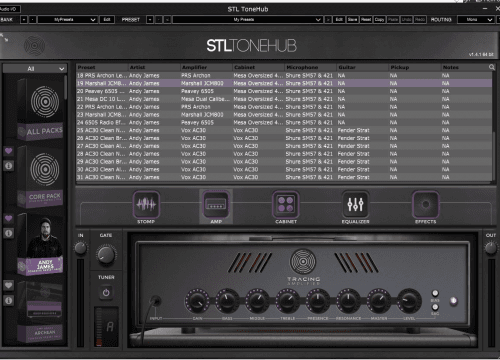Select the Core Pack box thumbnail
This screenshot has width=500, height=360.
[40, 177]
